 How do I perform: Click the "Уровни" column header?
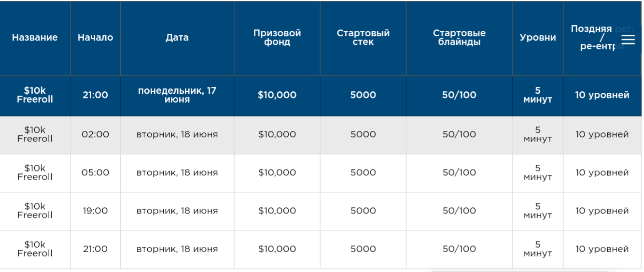(538, 38)
